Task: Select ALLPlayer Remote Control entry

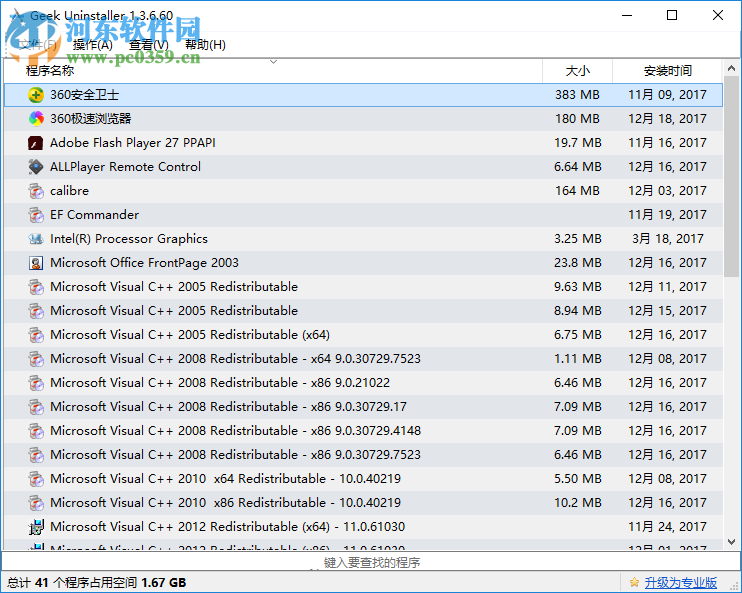Action: coord(125,167)
